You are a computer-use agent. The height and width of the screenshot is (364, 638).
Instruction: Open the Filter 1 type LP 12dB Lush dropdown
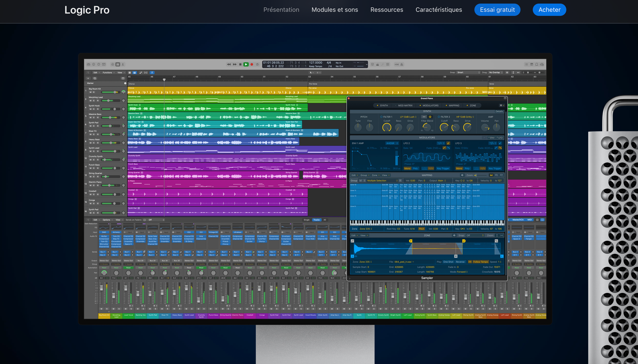coord(408,117)
